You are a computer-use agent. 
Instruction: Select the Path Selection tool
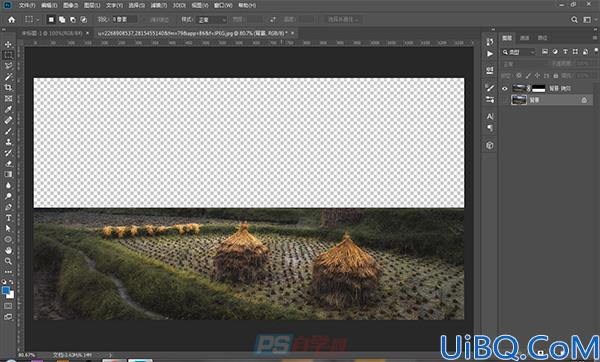click(8, 228)
